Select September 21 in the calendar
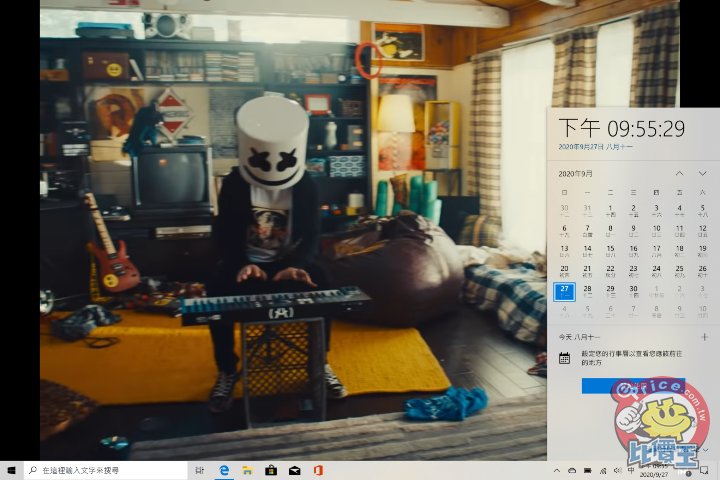The width and height of the screenshot is (720, 480). click(587, 271)
